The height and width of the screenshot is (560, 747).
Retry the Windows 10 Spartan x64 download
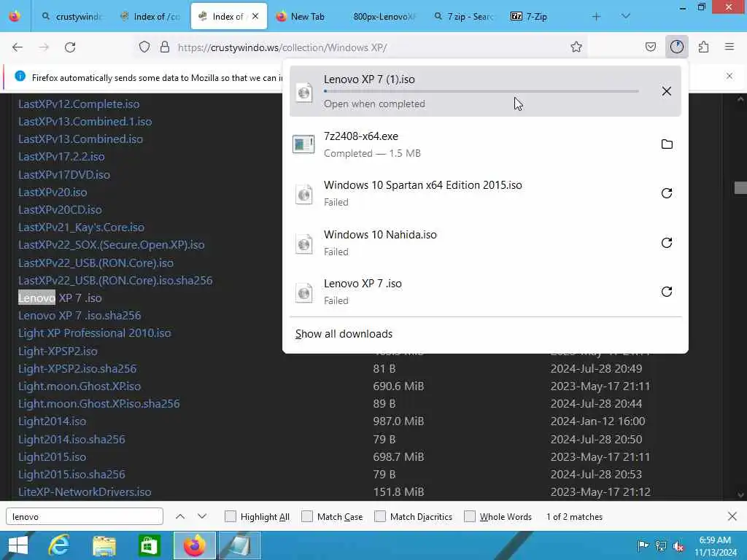tap(667, 192)
